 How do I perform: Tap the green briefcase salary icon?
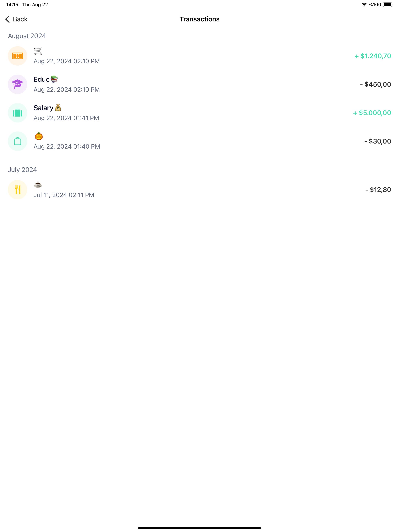tap(18, 113)
